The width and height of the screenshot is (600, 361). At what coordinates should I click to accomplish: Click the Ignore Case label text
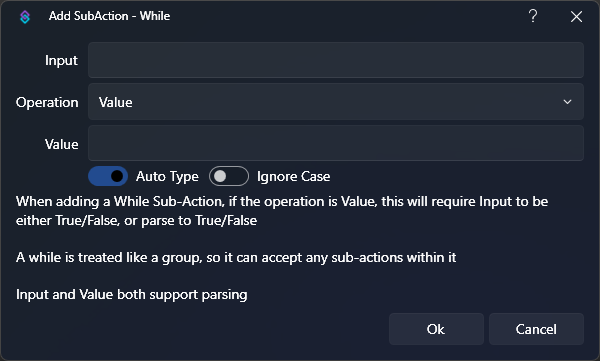pyautogui.click(x=293, y=176)
